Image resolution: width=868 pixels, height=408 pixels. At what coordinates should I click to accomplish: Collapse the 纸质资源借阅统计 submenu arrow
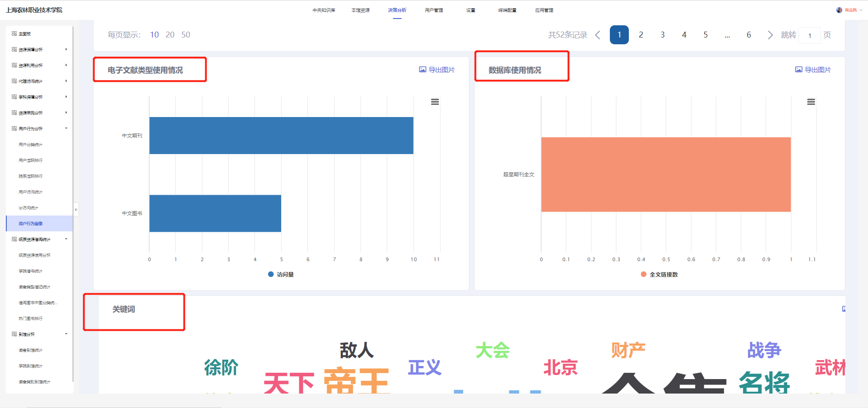pos(66,239)
